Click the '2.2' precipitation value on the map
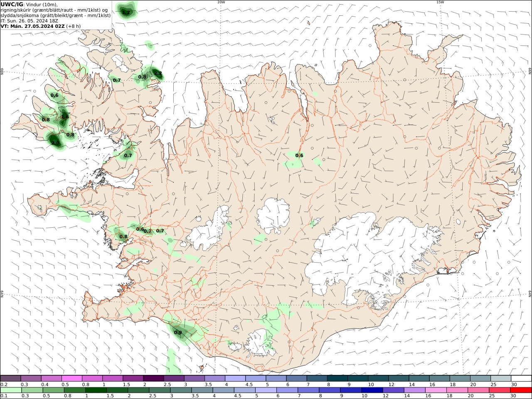 tap(158, 73)
